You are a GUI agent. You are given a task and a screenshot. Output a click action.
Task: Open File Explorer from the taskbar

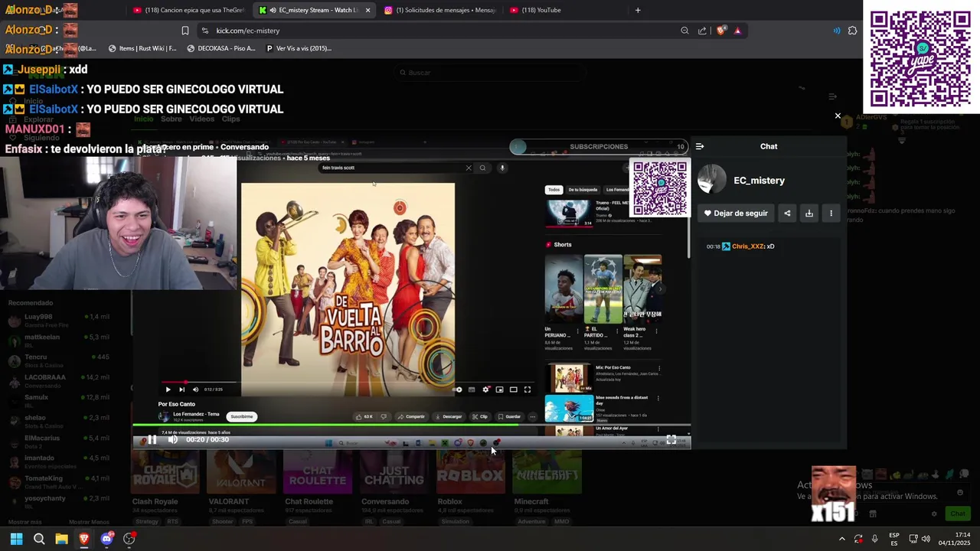(x=61, y=539)
